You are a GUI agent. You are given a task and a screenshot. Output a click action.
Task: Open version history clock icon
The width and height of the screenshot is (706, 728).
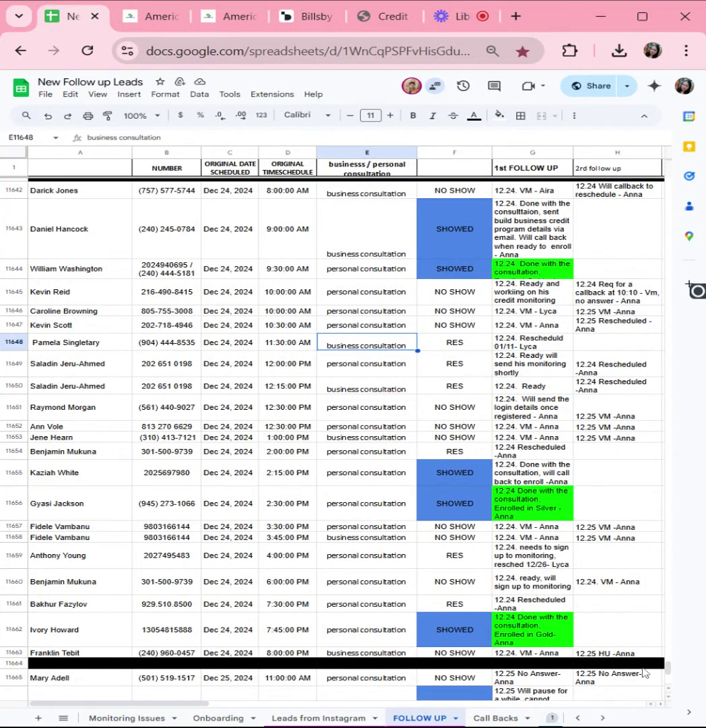pos(463,86)
